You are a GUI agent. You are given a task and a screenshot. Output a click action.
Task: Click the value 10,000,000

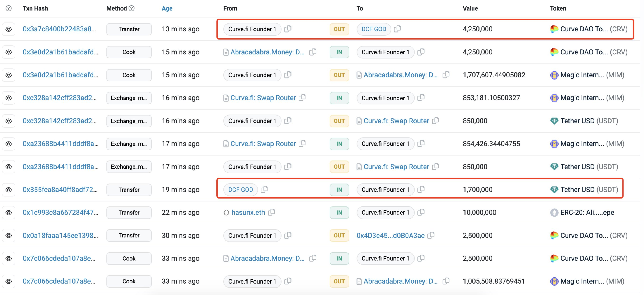click(x=480, y=213)
